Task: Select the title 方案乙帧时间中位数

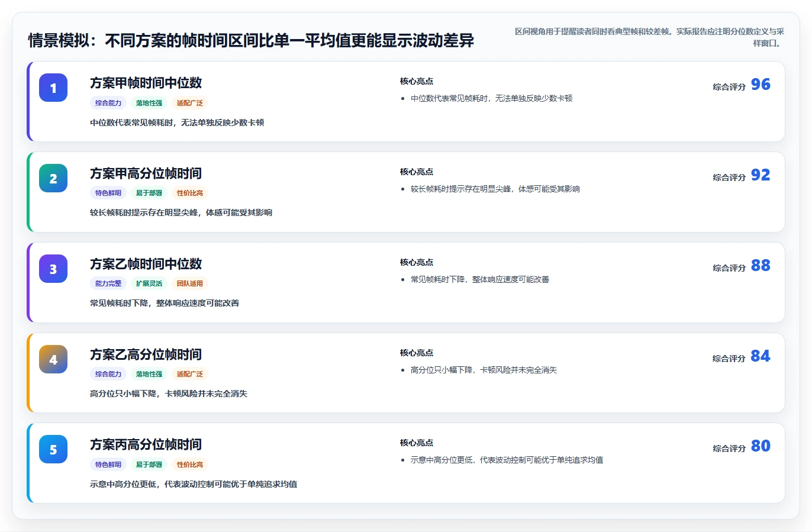Action: (146, 264)
